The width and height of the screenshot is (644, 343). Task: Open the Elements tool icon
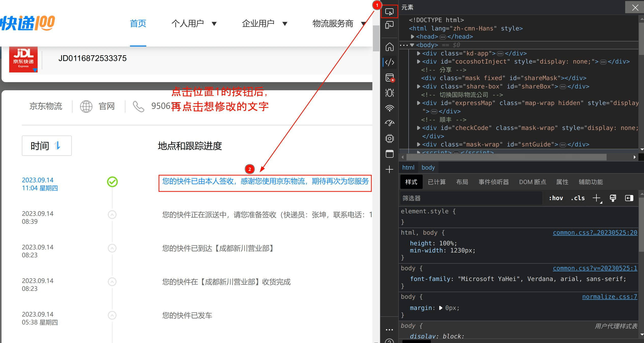(389, 62)
